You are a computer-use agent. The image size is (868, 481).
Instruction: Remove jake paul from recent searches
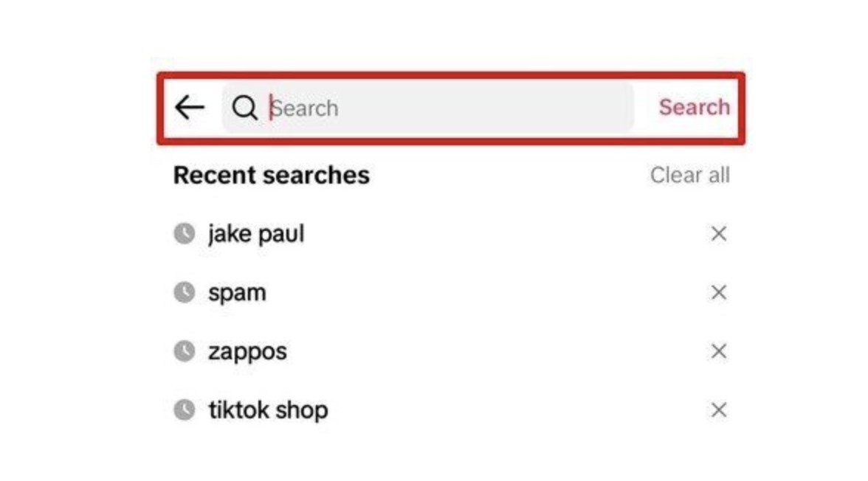pyautogui.click(x=718, y=234)
